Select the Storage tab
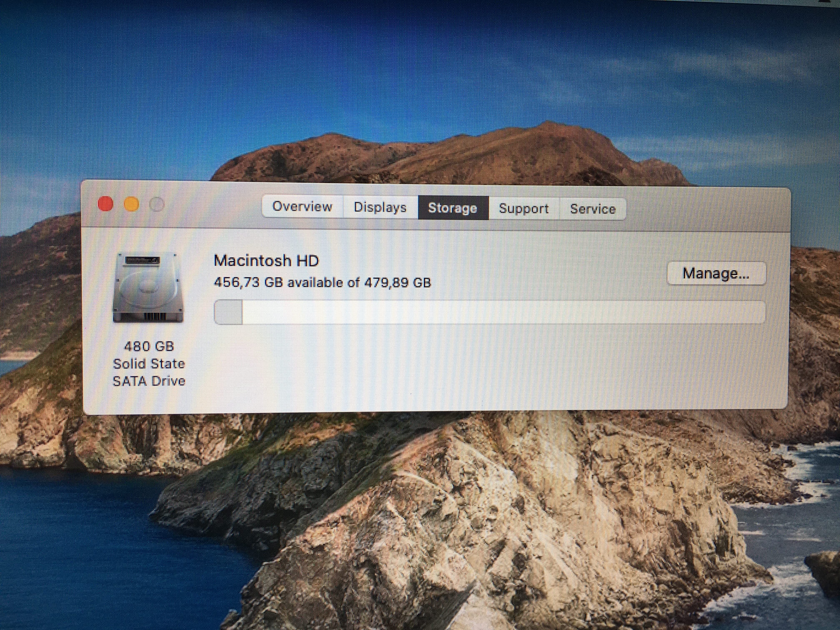The image size is (840, 630). click(453, 208)
